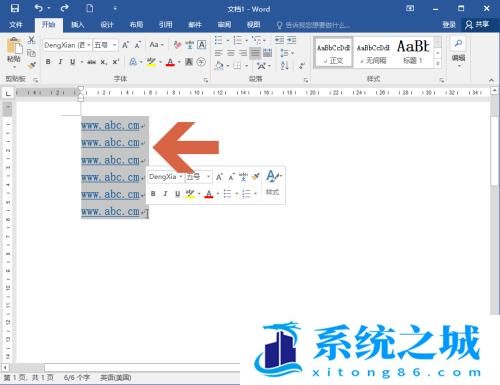Open Styles (样式) in the mini toolbar
500x385 pixels.
point(273,183)
